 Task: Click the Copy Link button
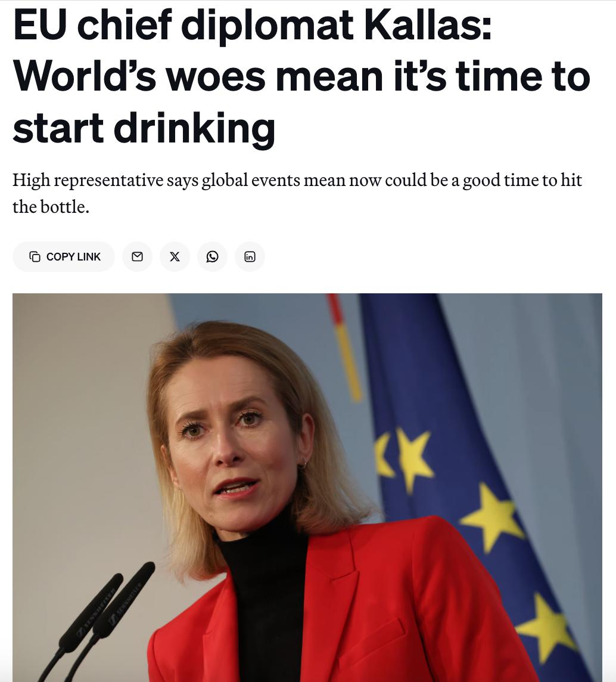(x=64, y=256)
